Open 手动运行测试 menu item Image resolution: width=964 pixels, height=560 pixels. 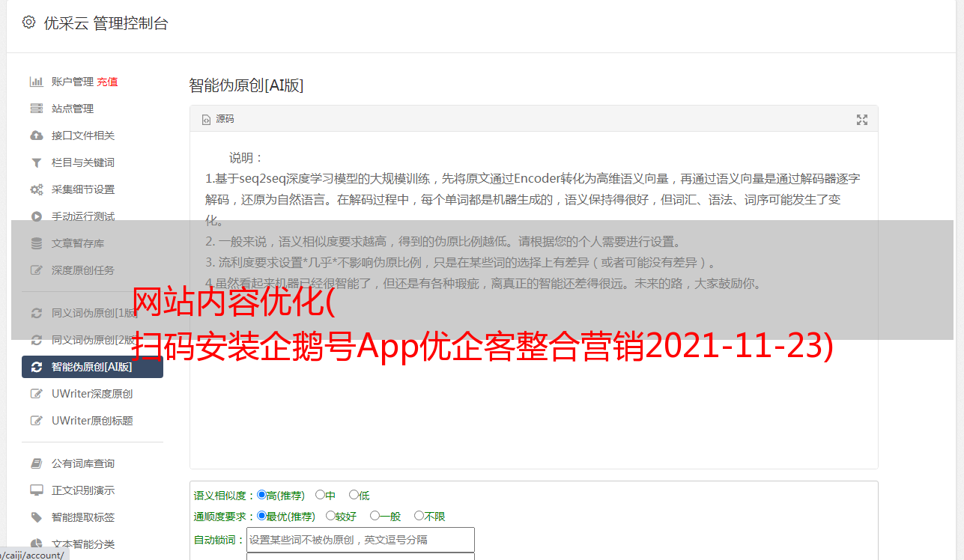pyautogui.click(x=83, y=216)
